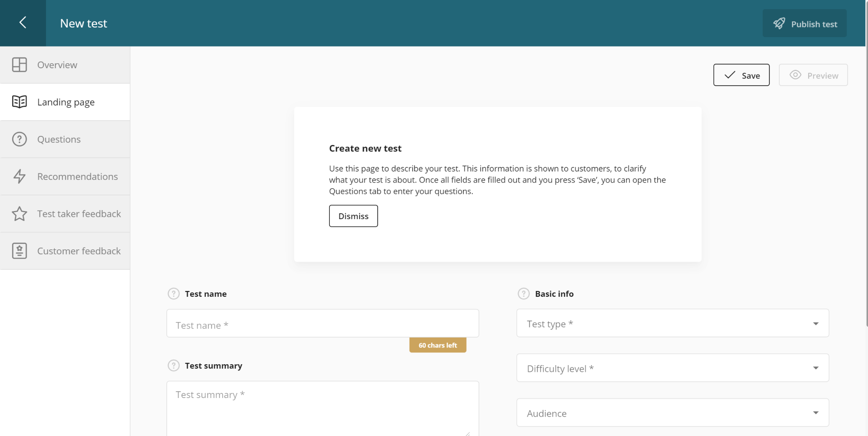Click the Recommendations lightning bolt icon
Screen dimensions: 868x436
click(x=19, y=176)
